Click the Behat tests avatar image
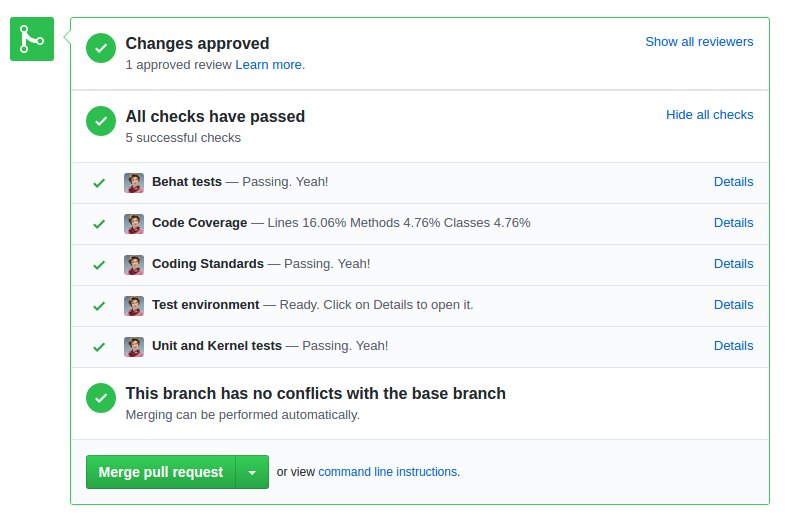 tap(134, 183)
